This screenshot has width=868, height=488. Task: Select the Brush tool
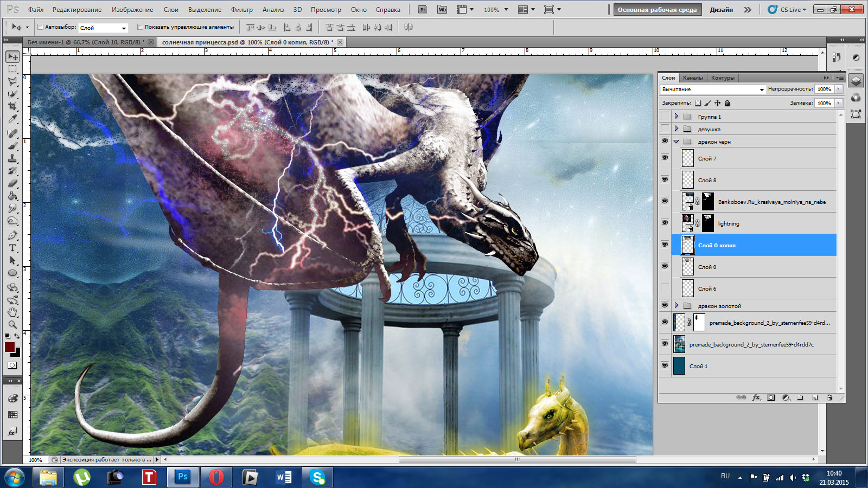[12, 146]
